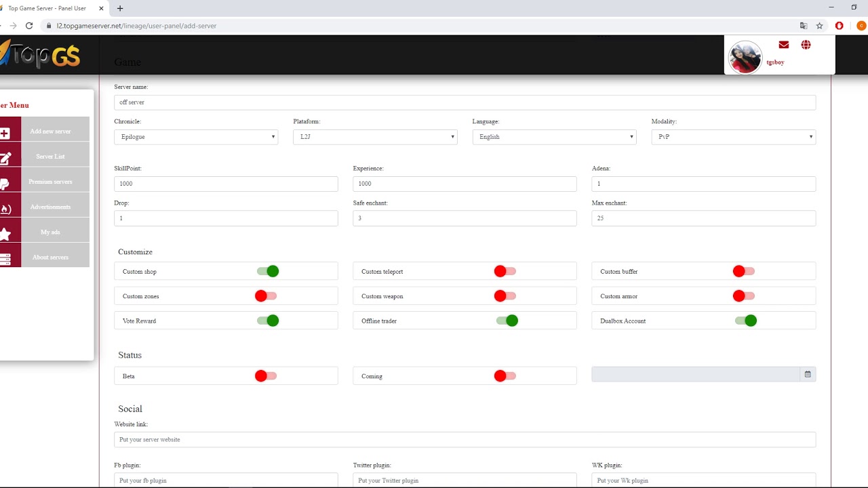The image size is (868, 488).
Task: Click the browser address bar URL
Action: 136,26
